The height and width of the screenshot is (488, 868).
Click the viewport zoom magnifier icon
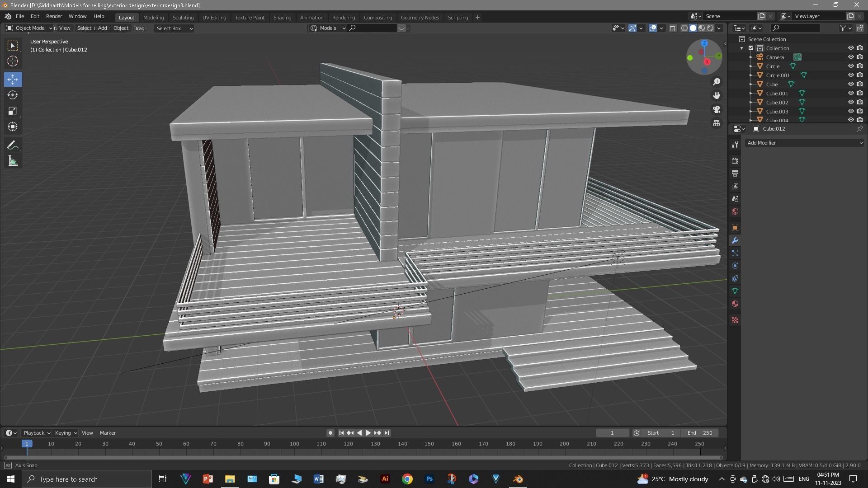tap(717, 82)
